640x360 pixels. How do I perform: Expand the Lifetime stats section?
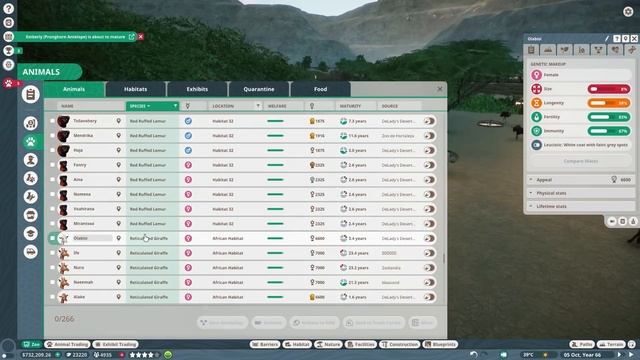click(x=580, y=207)
